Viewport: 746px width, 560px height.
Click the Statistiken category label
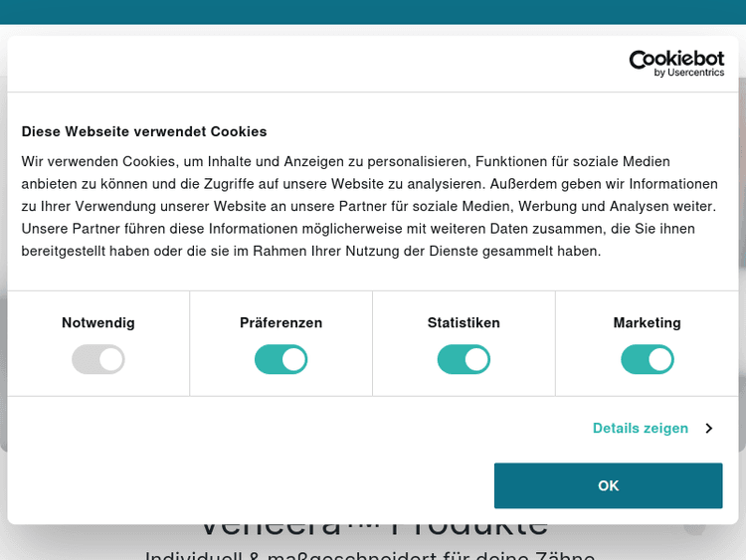[x=464, y=322]
